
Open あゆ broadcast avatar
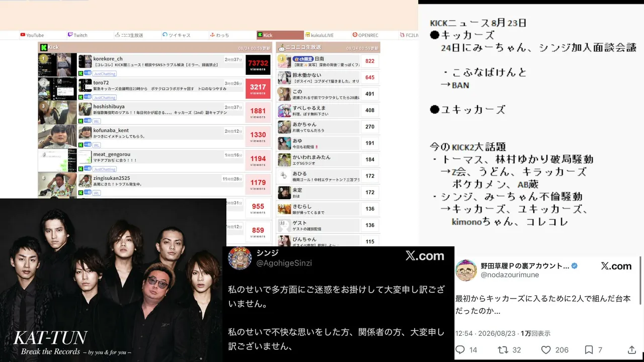coord(285,143)
